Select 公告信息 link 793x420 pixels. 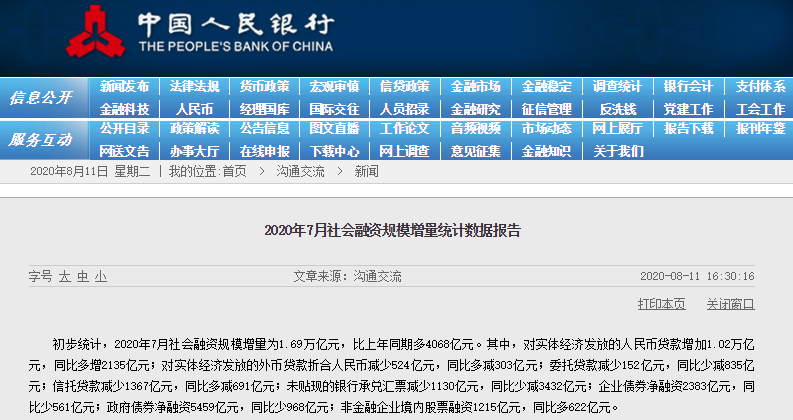tap(265, 129)
